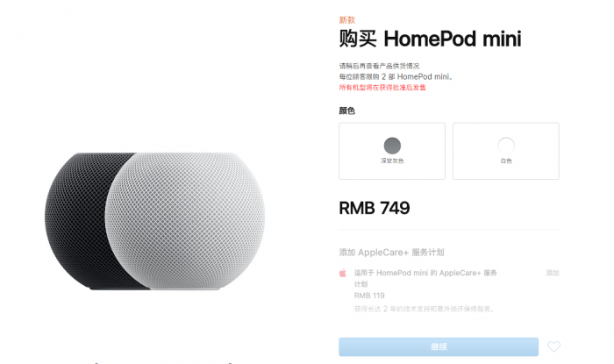
Task: Click the 颜色 section label
Action: pyautogui.click(x=347, y=111)
